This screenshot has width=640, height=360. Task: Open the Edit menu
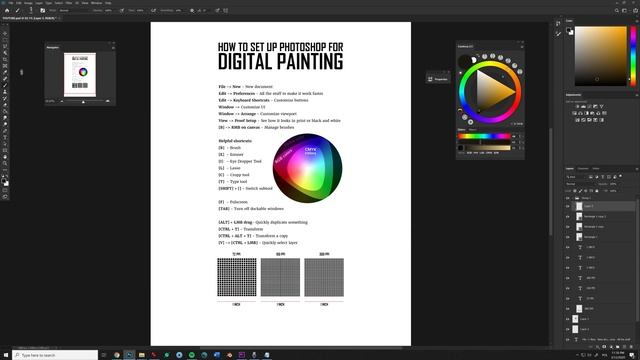click(x=19, y=3)
